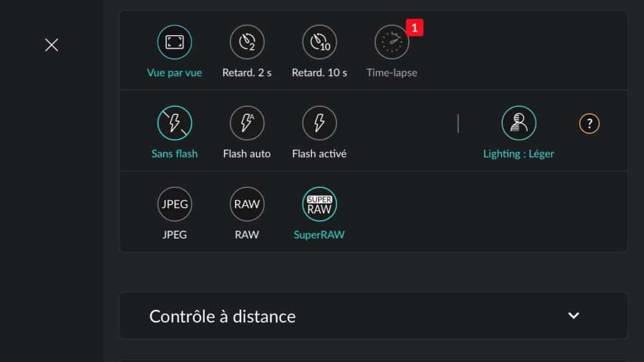Click the Lighting : Léger label
The image size is (644, 362).
(x=518, y=153)
